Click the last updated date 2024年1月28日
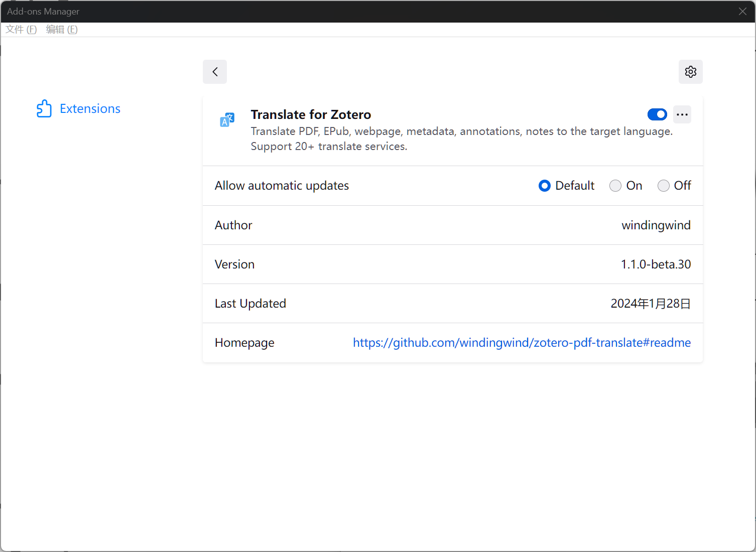The width and height of the screenshot is (756, 552). coord(651,304)
